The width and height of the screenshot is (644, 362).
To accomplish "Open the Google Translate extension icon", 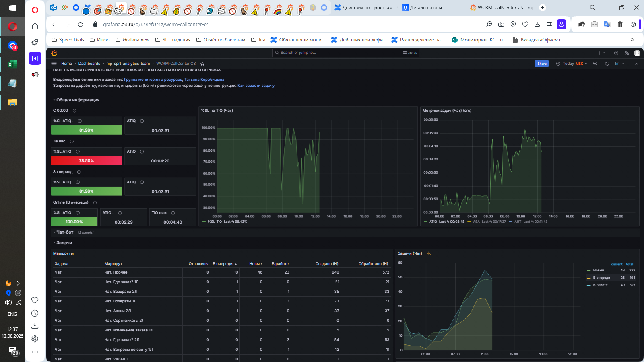I will (x=607, y=24).
